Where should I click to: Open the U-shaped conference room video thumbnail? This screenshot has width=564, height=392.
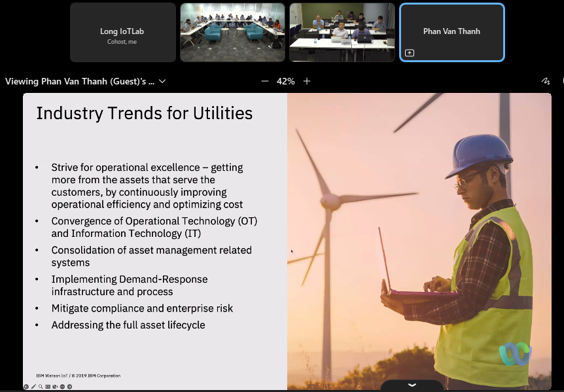coord(232,32)
